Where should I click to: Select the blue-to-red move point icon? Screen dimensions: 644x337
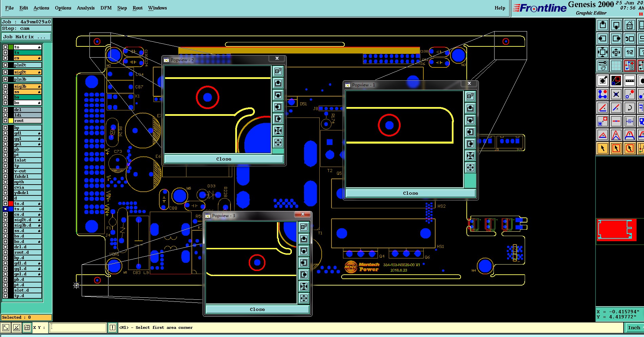630,94
